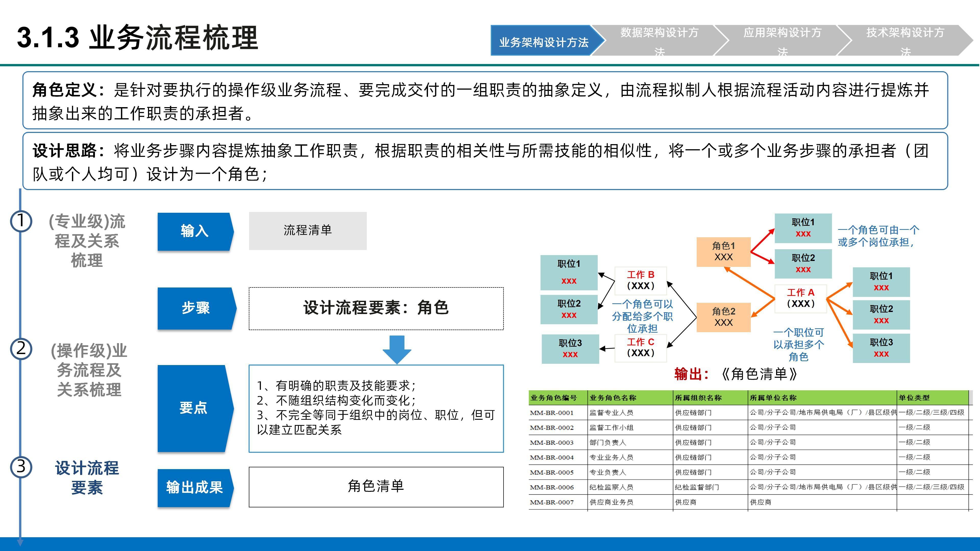Viewport: 980px width, 551px height.
Task: Click note 一个职位可以承担多个角色
Action: coord(798,345)
